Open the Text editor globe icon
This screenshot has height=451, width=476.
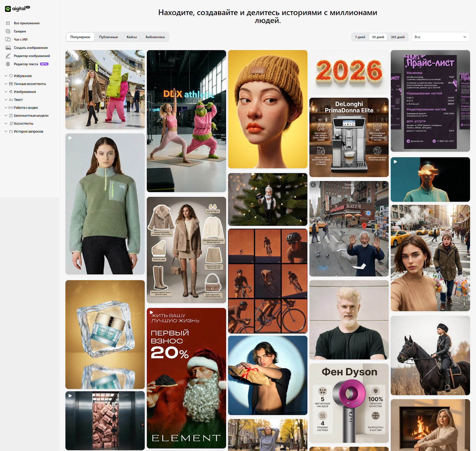click(8, 64)
